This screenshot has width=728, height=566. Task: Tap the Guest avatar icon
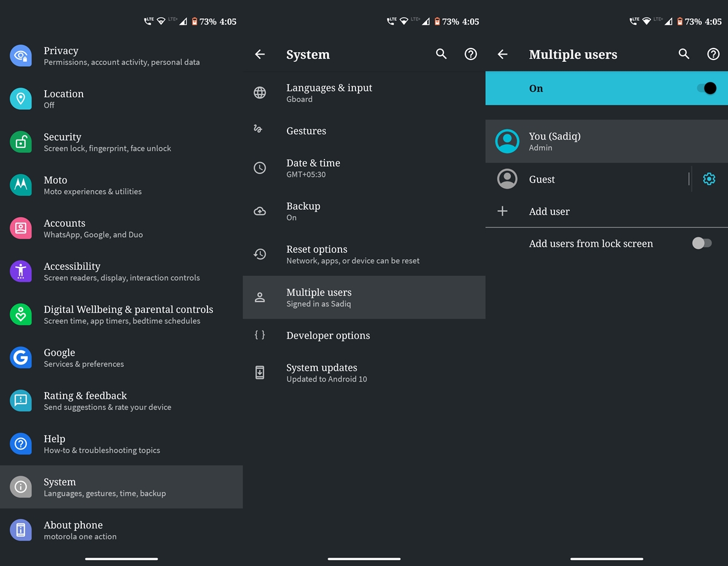507,179
